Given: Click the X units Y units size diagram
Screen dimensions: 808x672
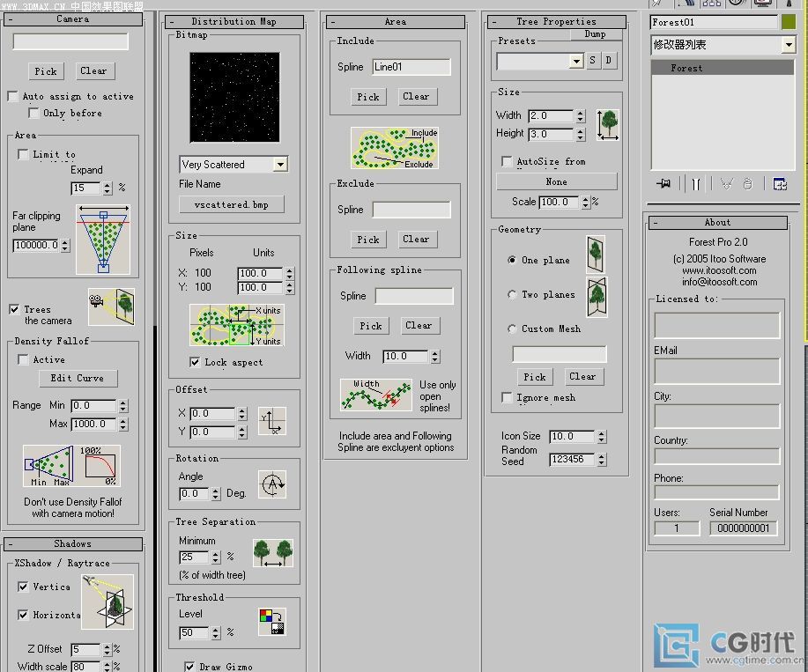Looking at the screenshot, I should (x=236, y=324).
